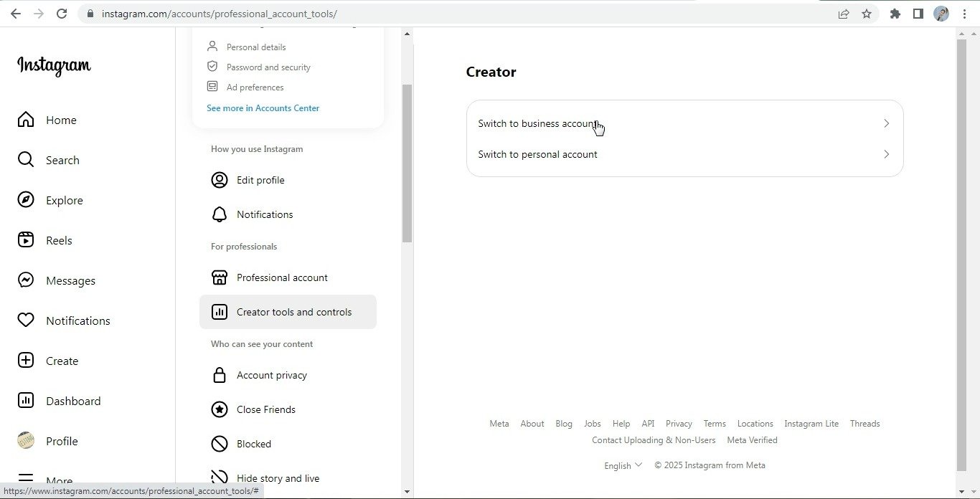Click See more in Accounts Center link
The height and width of the screenshot is (499, 980).
coord(263,108)
